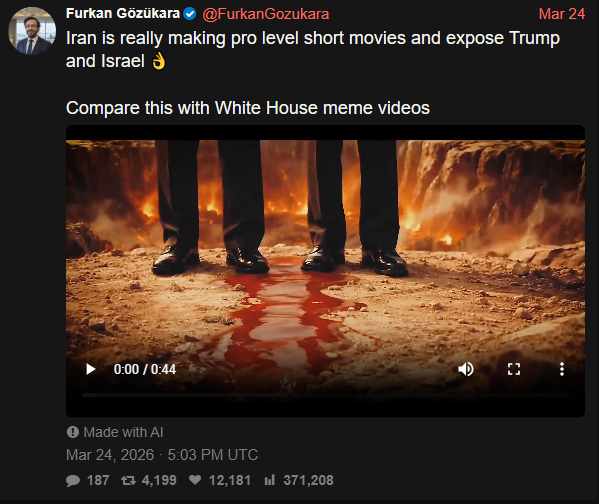Click the video progress bar
Image resolution: width=599 pixels, height=504 pixels.
(325, 395)
